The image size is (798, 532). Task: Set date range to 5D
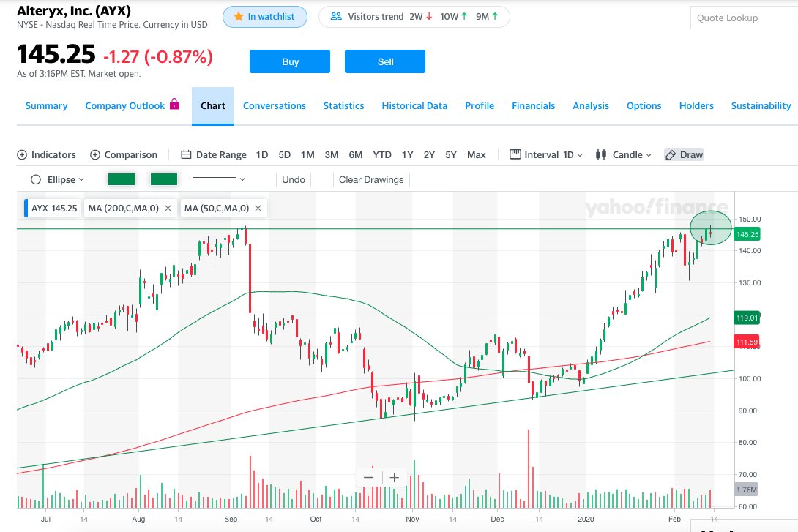(285, 154)
